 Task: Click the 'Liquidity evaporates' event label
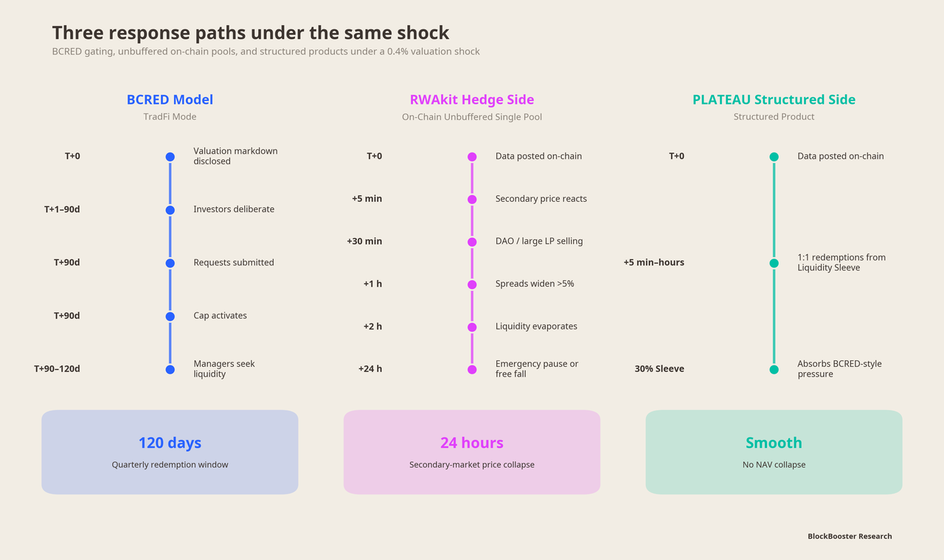pyautogui.click(x=536, y=326)
